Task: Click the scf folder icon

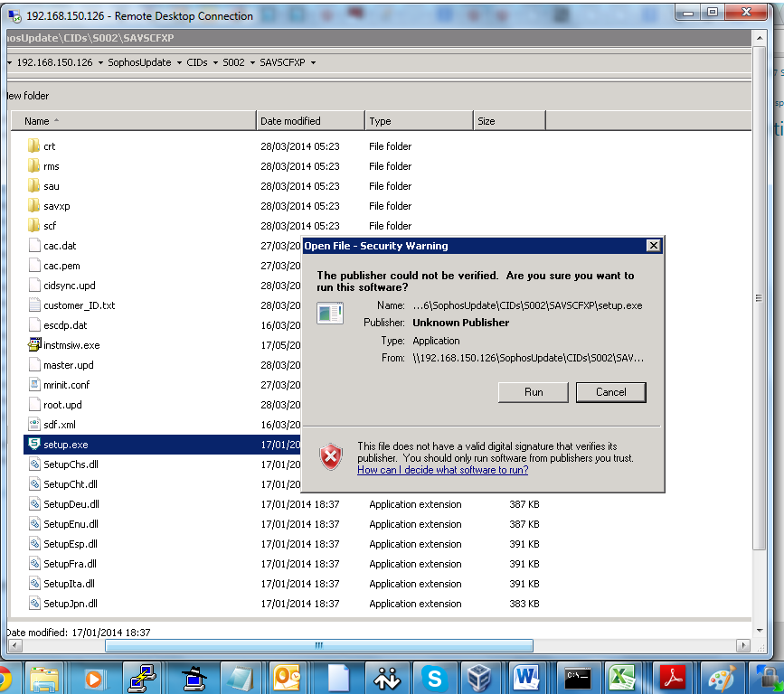Action: (x=33, y=226)
